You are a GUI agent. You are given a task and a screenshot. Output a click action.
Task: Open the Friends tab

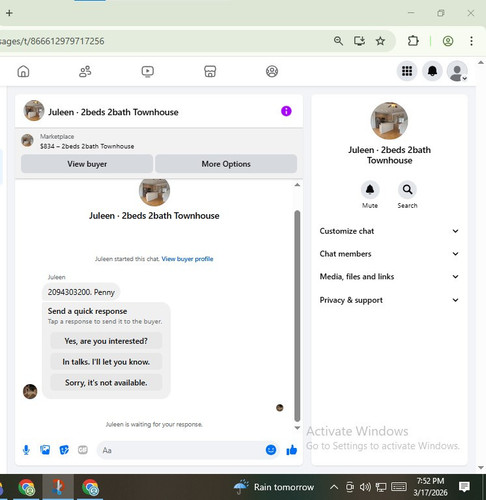85,71
